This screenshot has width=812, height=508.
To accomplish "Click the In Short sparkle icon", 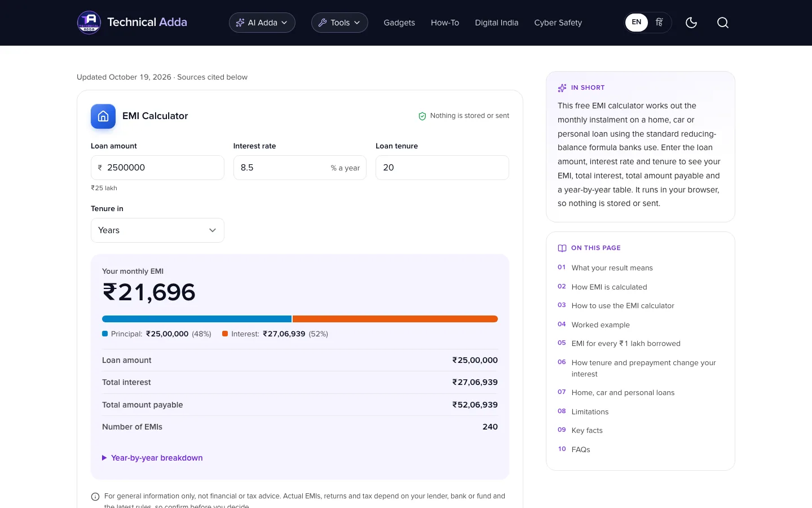I will coord(562,88).
